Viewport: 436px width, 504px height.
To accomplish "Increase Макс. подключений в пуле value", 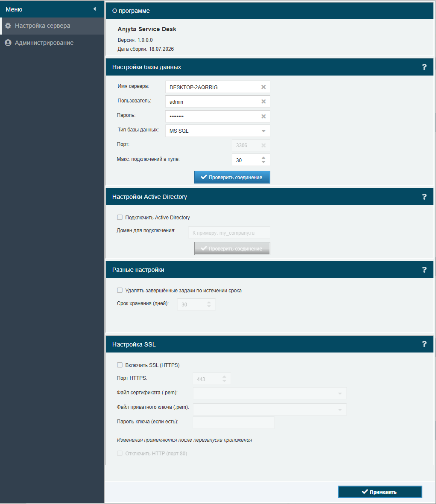I will (x=263, y=158).
